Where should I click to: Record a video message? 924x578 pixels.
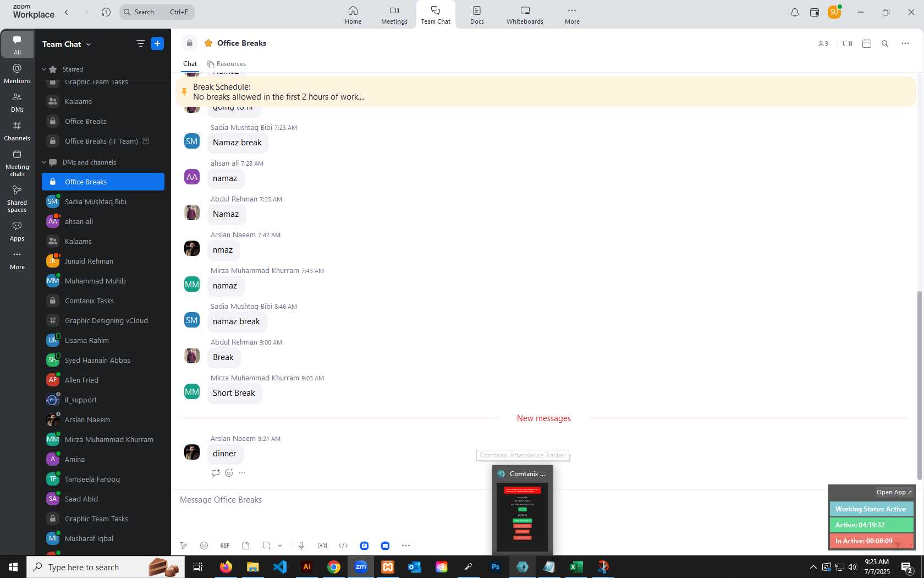point(322,546)
